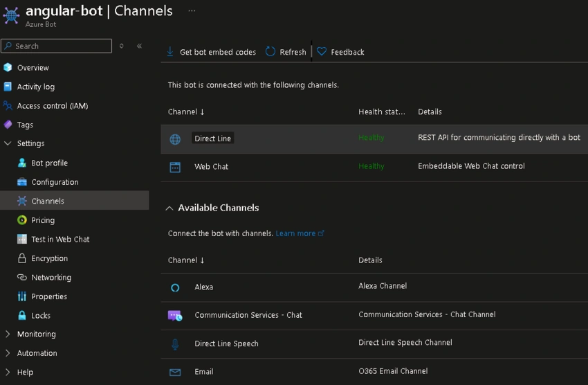Select the Direct Line Speech channel
This screenshot has width=588, height=385.
coord(226,343)
